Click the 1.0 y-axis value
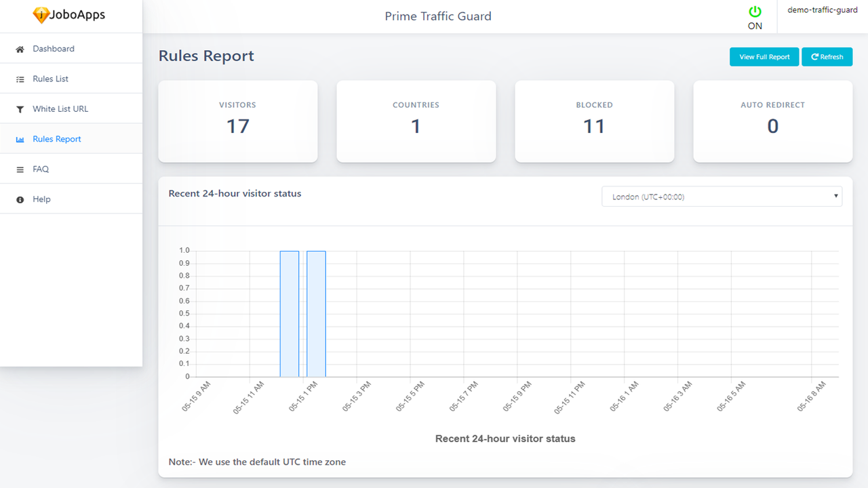This screenshot has width=868, height=488. (184, 250)
